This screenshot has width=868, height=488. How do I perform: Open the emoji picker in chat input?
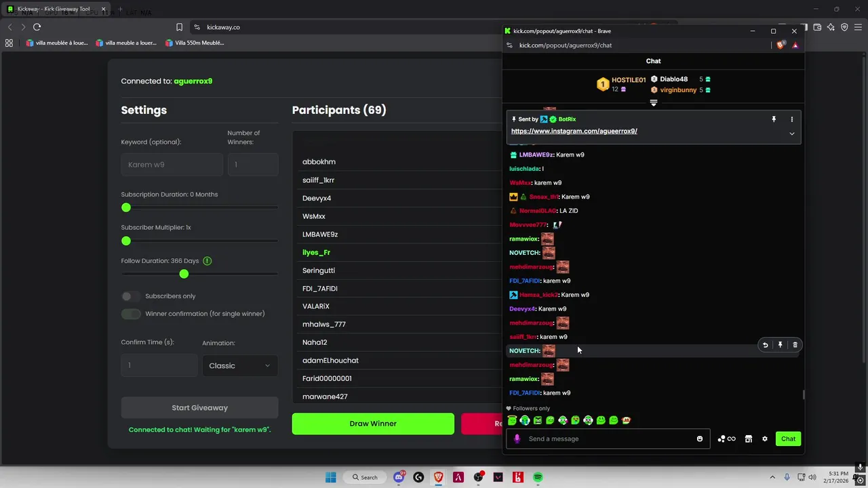pos(700,439)
